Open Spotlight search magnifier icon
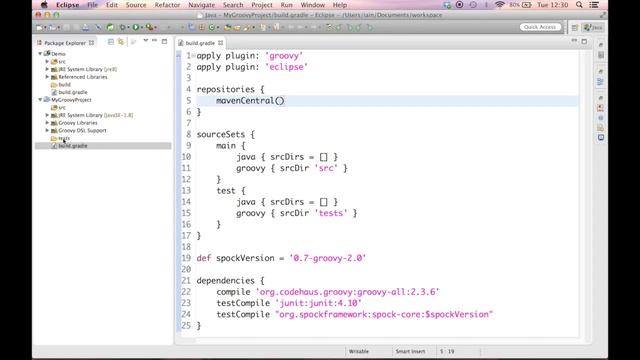This screenshot has height=360, width=640. click(x=579, y=5)
